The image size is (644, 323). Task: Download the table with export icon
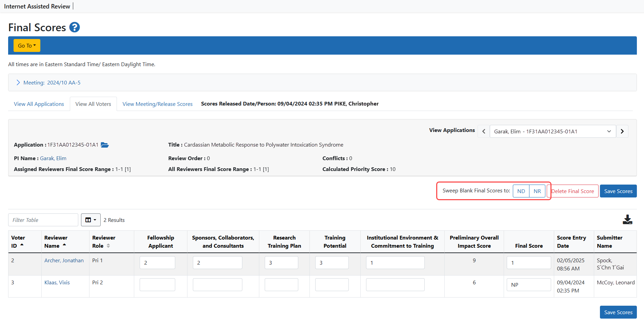[627, 220]
